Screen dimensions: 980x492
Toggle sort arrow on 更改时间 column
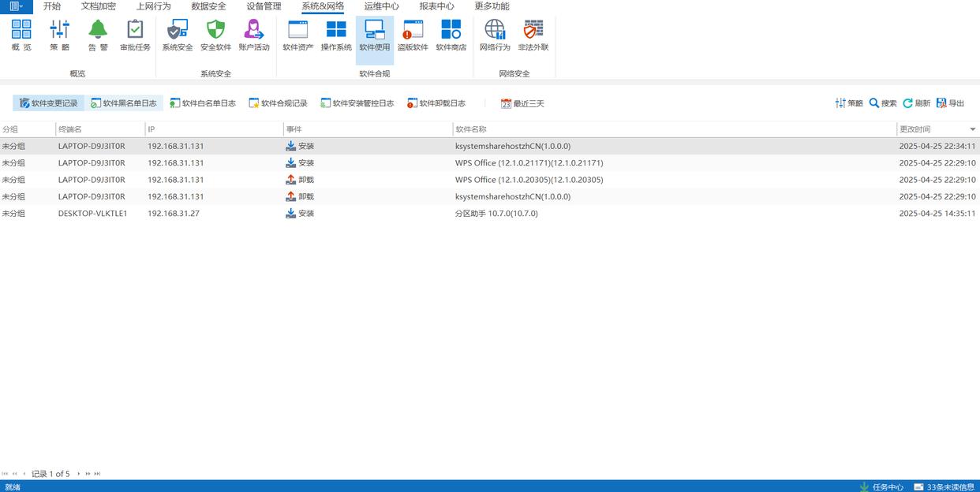coord(972,129)
